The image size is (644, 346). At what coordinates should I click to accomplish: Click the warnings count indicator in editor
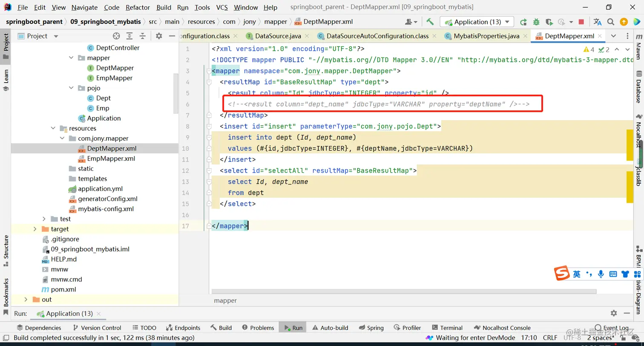coord(589,49)
